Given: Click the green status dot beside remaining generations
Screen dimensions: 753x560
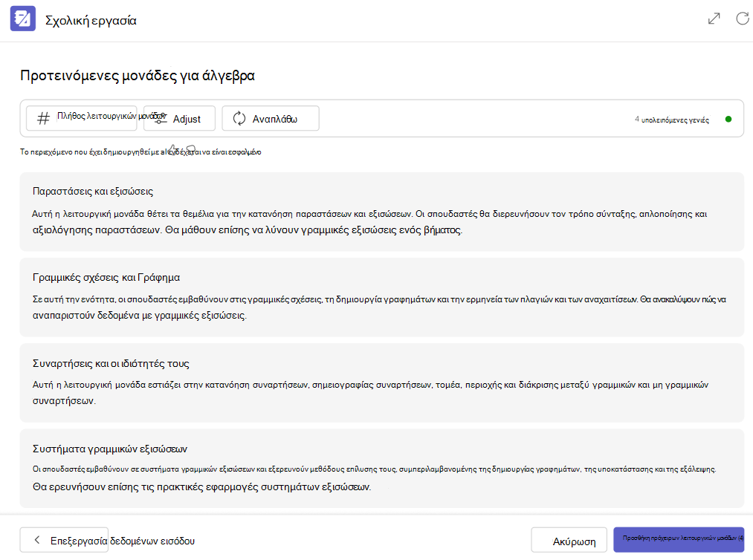Looking at the screenshot, I should pyautogui.click(x=728, y=119).
